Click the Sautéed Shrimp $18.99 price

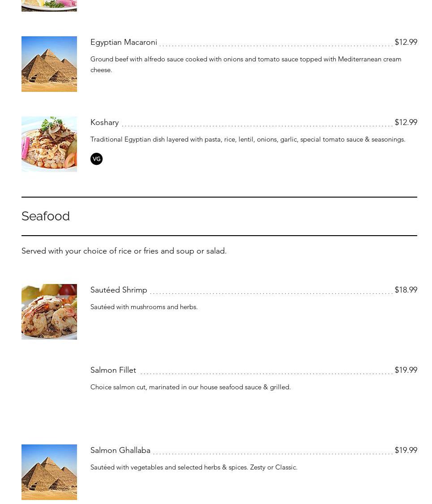click(406, 290)
